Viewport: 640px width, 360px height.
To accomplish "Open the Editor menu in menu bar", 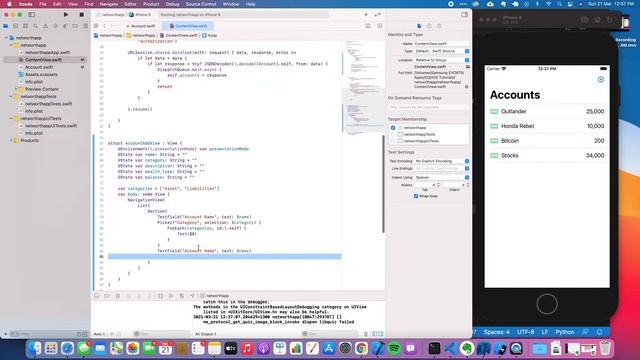I will [130, 4].
